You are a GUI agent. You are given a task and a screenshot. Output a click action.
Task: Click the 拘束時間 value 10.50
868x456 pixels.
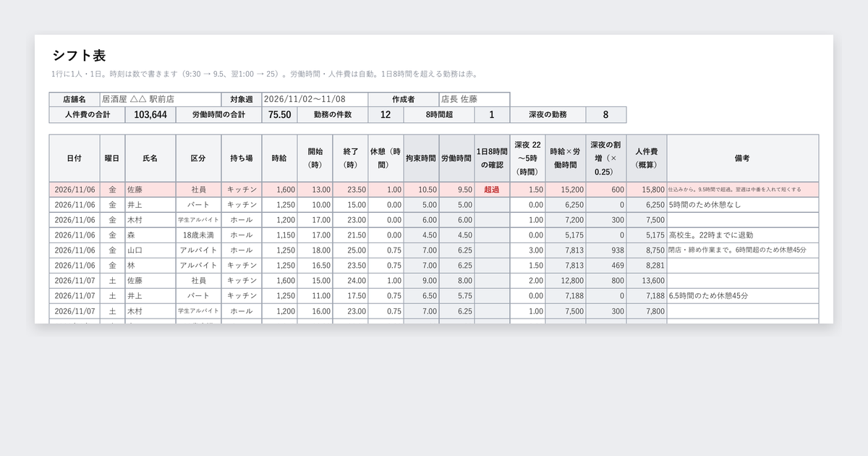(421, 190)
